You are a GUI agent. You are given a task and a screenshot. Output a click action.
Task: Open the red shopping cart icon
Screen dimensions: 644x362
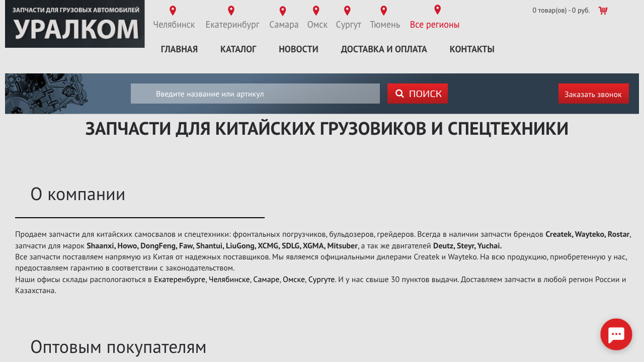[603, 11]
